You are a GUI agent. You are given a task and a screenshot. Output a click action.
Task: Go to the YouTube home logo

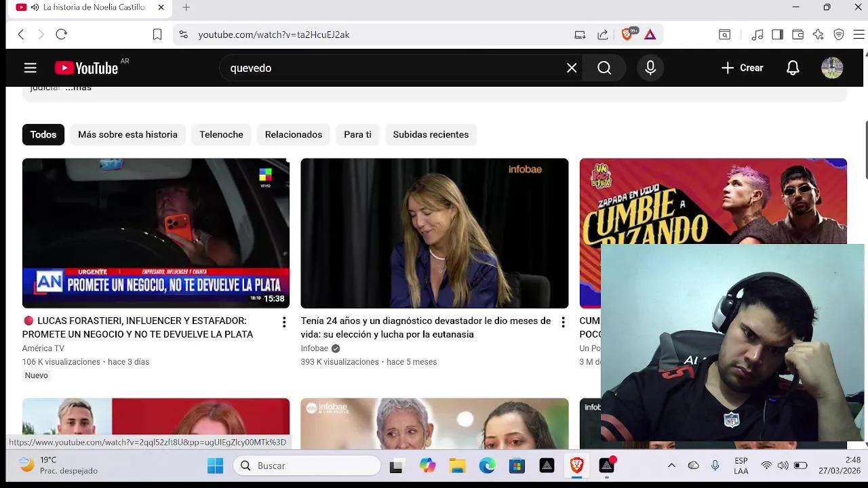(x=86, y=68)
